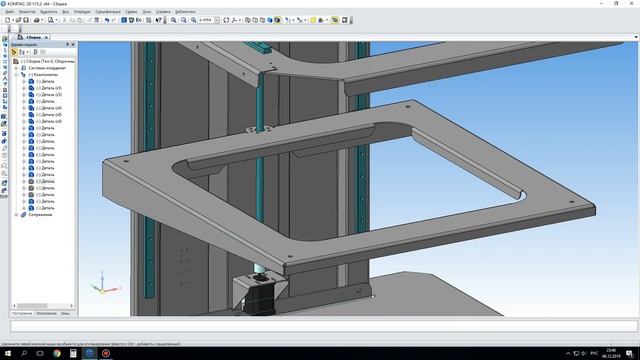
Task: Click the tree scrollbar left arrow
Action: [x=14, y=306]
